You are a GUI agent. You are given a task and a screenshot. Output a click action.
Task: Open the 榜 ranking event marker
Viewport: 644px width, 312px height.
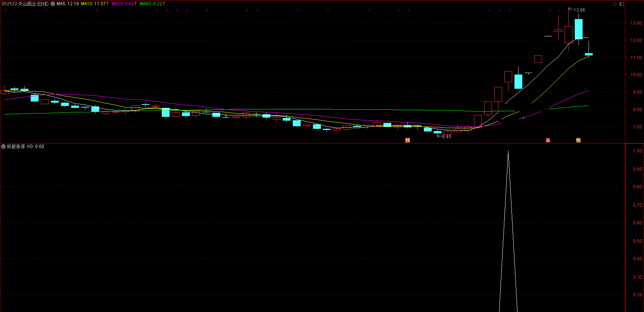[578, 140]
